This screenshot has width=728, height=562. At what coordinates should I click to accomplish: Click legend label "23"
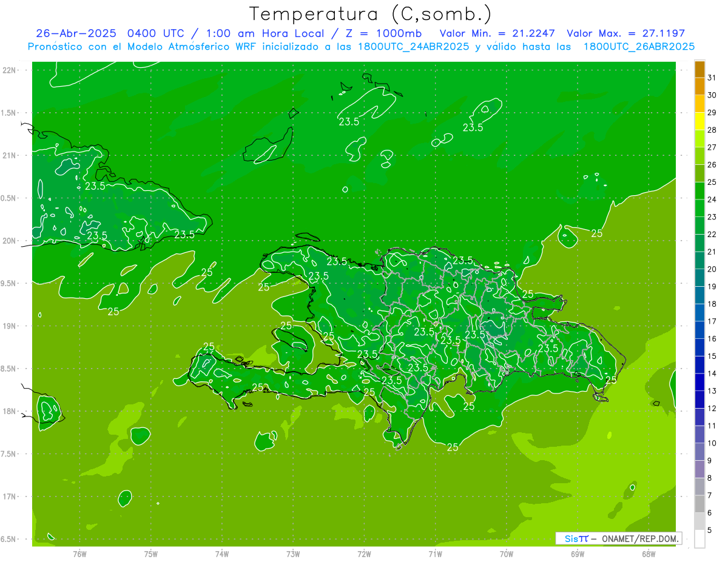pos(712,216)
